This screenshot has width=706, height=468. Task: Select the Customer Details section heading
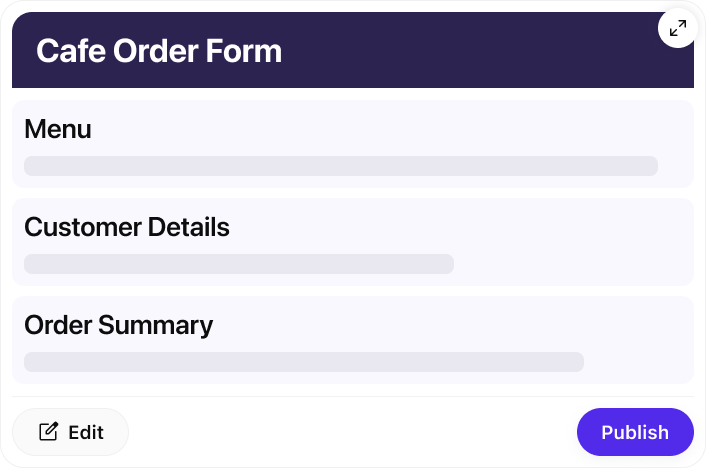click(x=127, y=227)
